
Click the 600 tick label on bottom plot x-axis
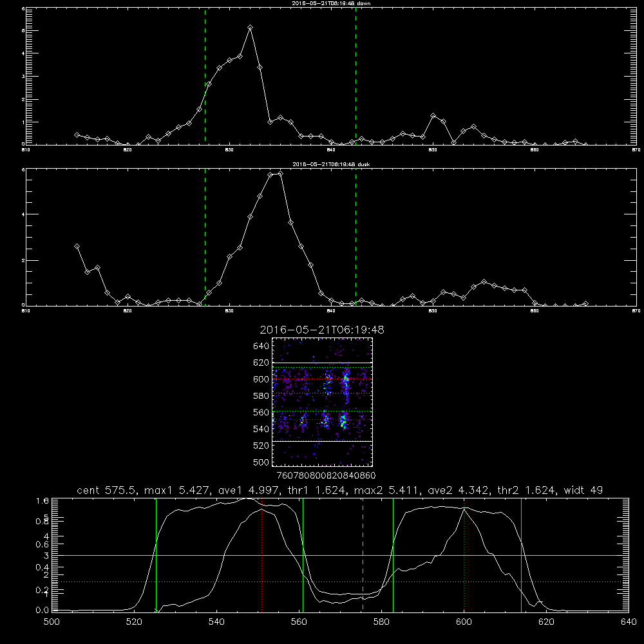click(x=464, y=622)
